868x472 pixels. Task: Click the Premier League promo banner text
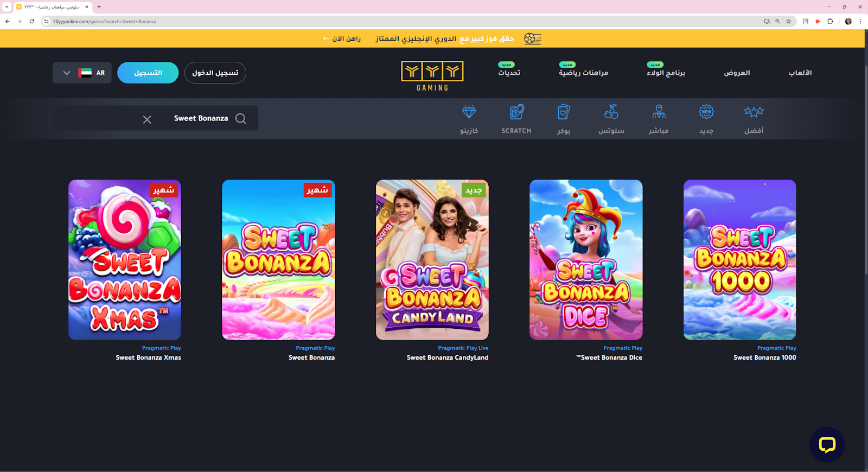[x=444, y=39]
